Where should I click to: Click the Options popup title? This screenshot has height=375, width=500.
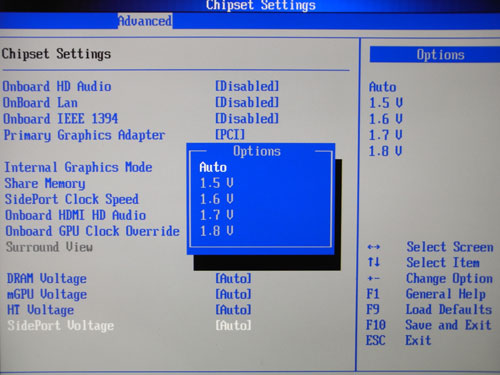(x=257, y=151)
